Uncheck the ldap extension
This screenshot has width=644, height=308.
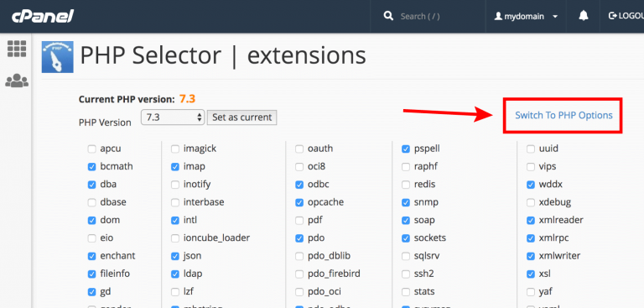tap(175, 274)
